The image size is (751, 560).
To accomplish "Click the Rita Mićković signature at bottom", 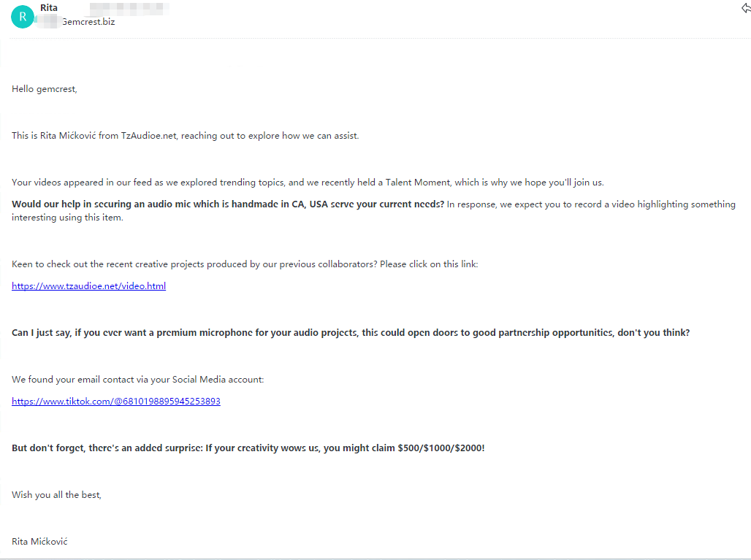I will (39, 542).
